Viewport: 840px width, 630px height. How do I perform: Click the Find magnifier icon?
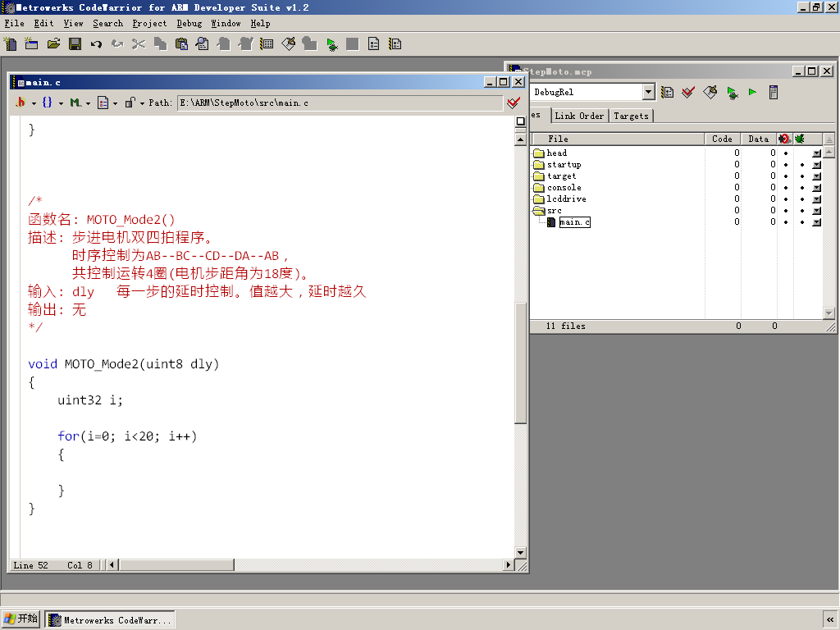click(x=203, y=44)
